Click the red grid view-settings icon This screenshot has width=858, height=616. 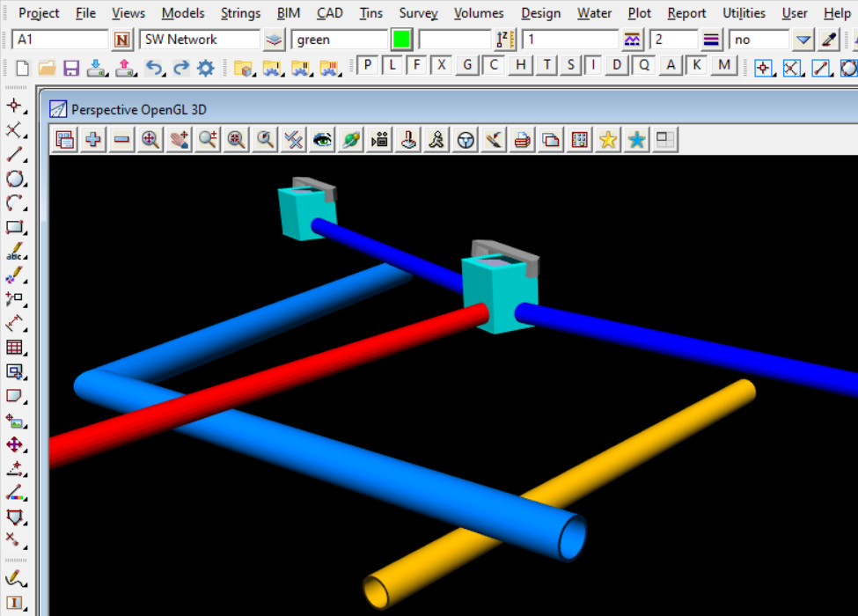click(x=579, y=140)
